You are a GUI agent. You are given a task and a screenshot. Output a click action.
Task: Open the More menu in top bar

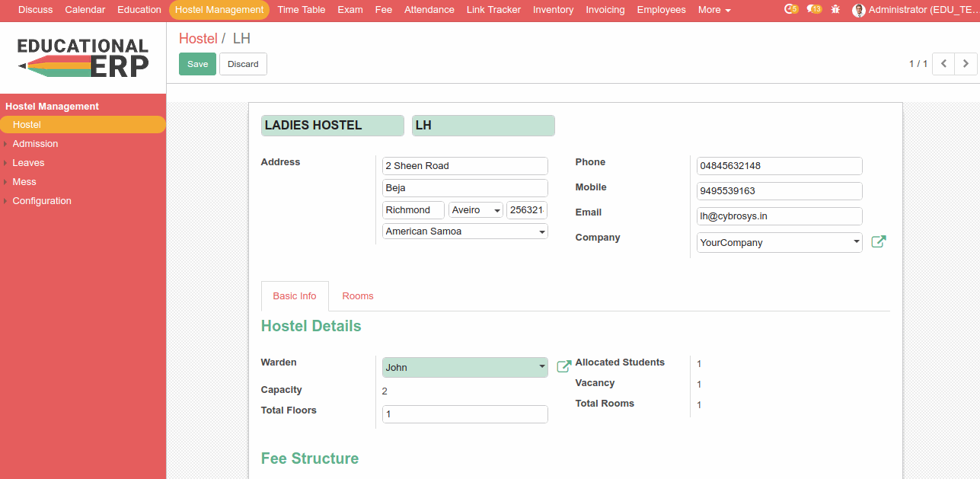tap(713, 10)
